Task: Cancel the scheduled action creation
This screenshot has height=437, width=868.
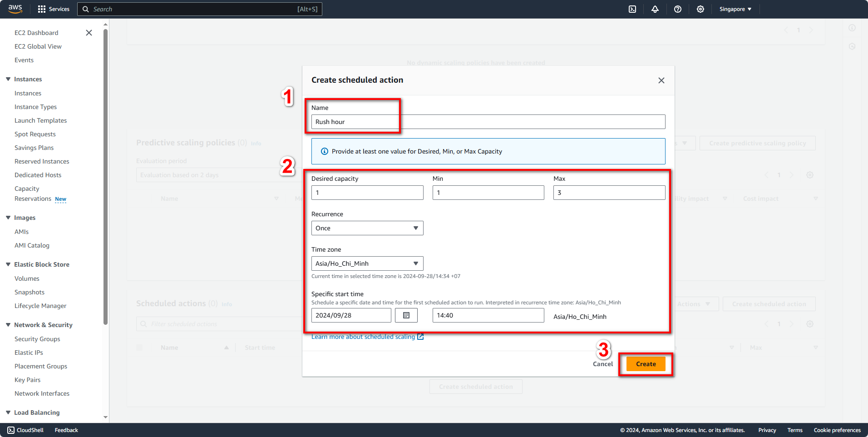Action: 602,364
